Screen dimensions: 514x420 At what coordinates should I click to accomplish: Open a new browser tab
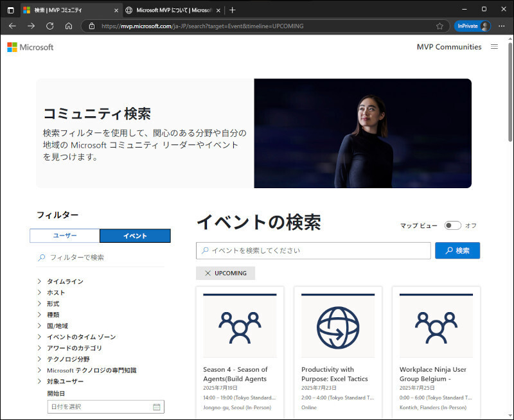point(233,10)
